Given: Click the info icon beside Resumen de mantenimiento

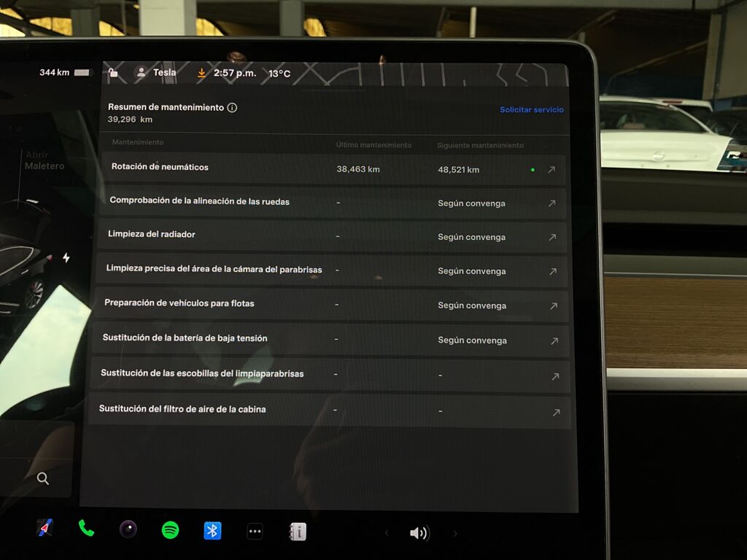Looking at the screenshot, I should click(232, 107).
